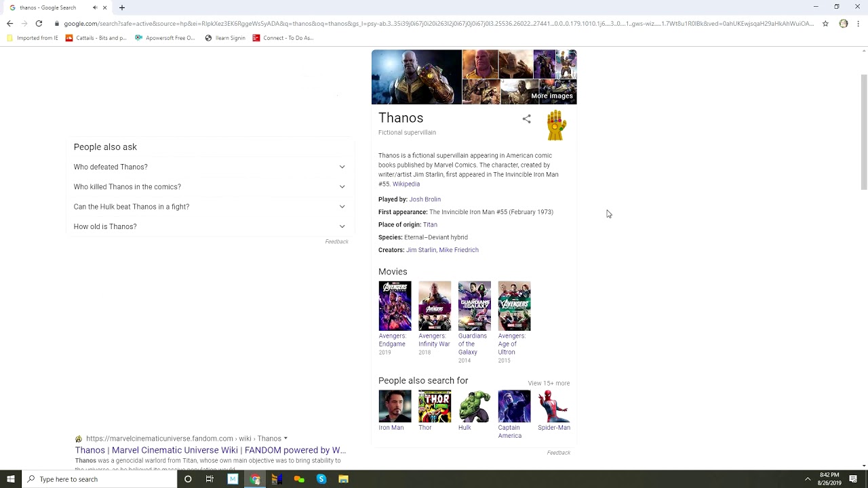868x488 pixels.
Task: Show hidden system tray icons
Action: pos(808,479)
